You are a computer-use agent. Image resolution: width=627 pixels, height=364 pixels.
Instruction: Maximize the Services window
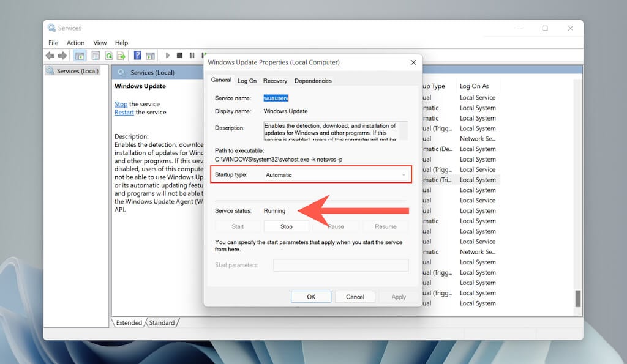(544, 28)
